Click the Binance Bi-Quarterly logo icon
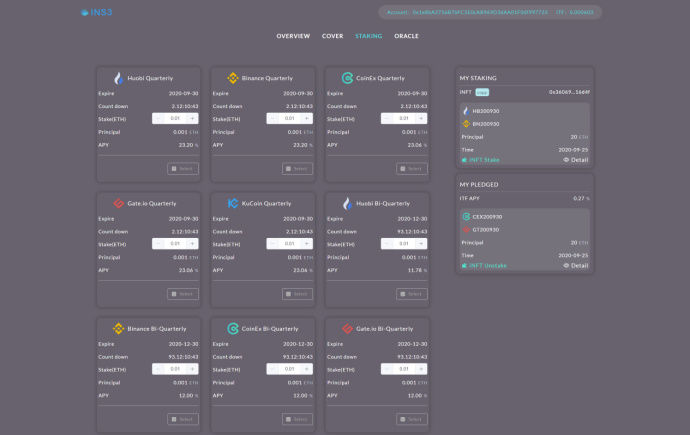Viewport: 690px width, 435px height. 118,329
